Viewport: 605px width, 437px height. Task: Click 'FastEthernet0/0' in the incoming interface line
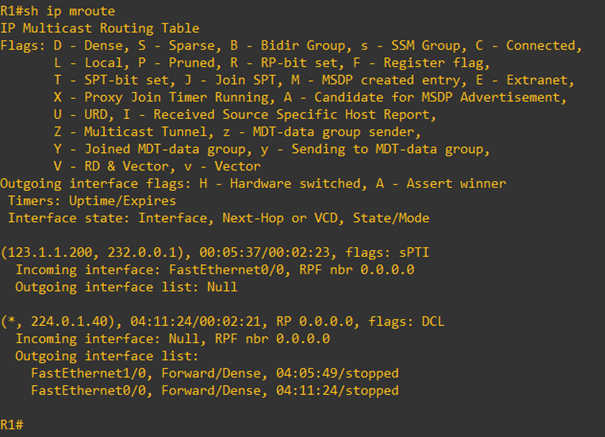[229, 270]
